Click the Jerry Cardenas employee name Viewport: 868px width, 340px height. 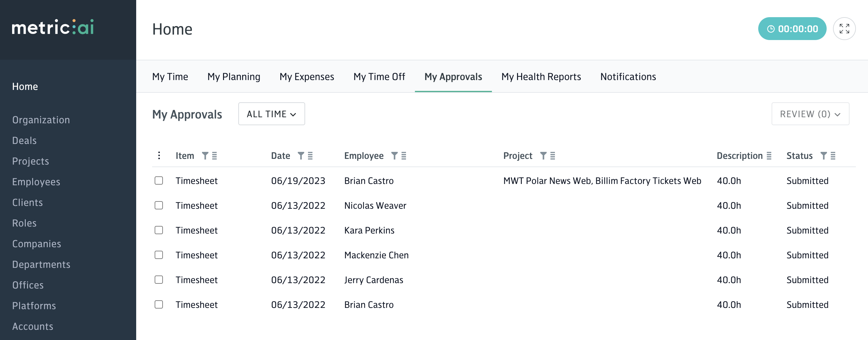tap(373, 280)
